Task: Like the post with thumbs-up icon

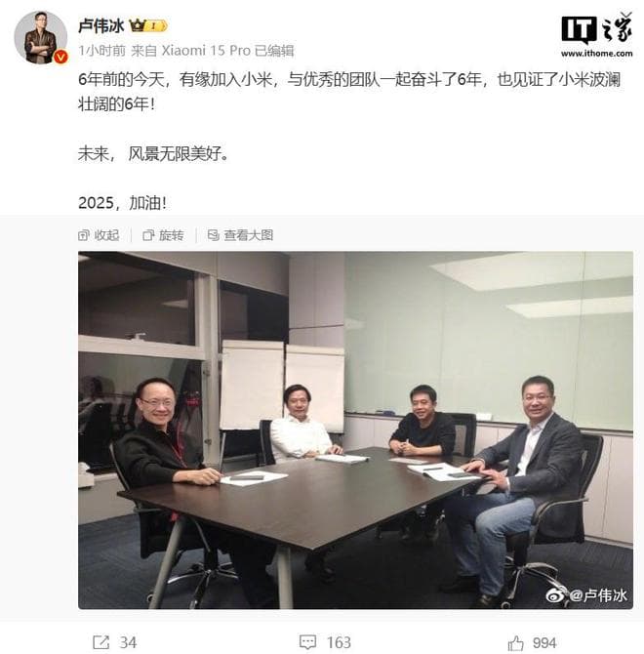Action: pos(515,642)
